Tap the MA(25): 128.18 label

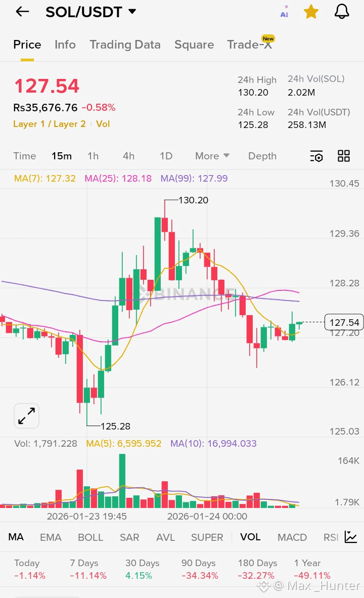118,178
